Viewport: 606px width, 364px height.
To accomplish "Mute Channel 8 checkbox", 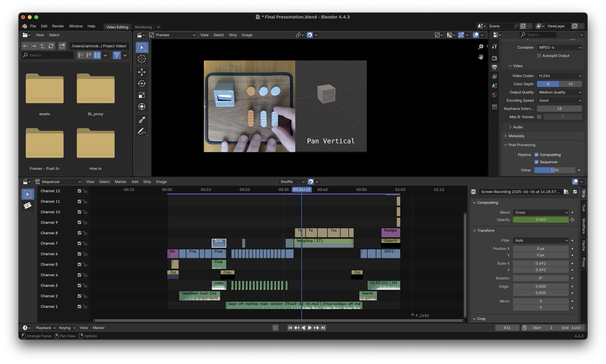I will coord(80,233).
